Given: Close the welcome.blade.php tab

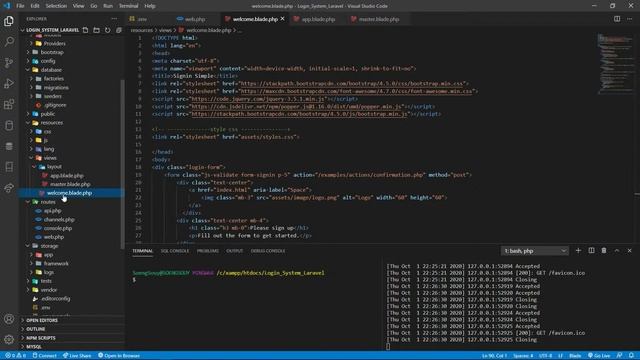Looking at the screenshot, I should [282, 19].
